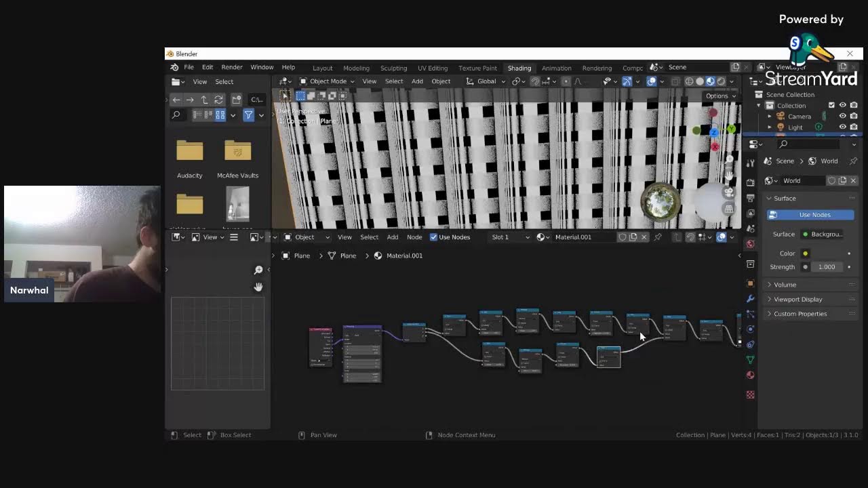Open the Modifier properties wrench tab
Viewport: 868px width, 488px height.
tap(750, 299)
